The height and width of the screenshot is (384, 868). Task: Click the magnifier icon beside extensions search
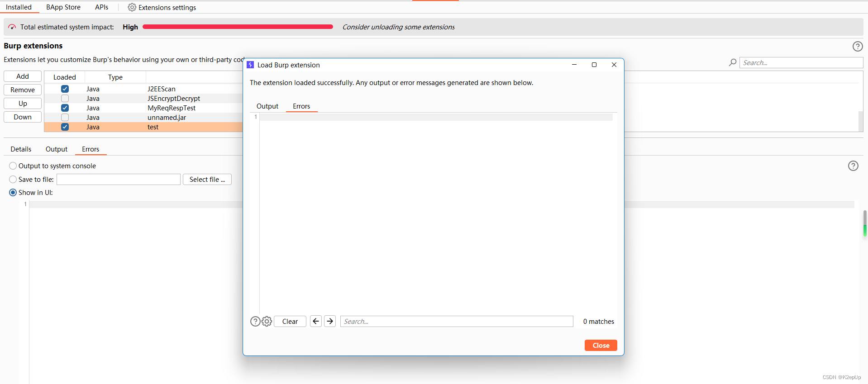click(x=733, y=62)
